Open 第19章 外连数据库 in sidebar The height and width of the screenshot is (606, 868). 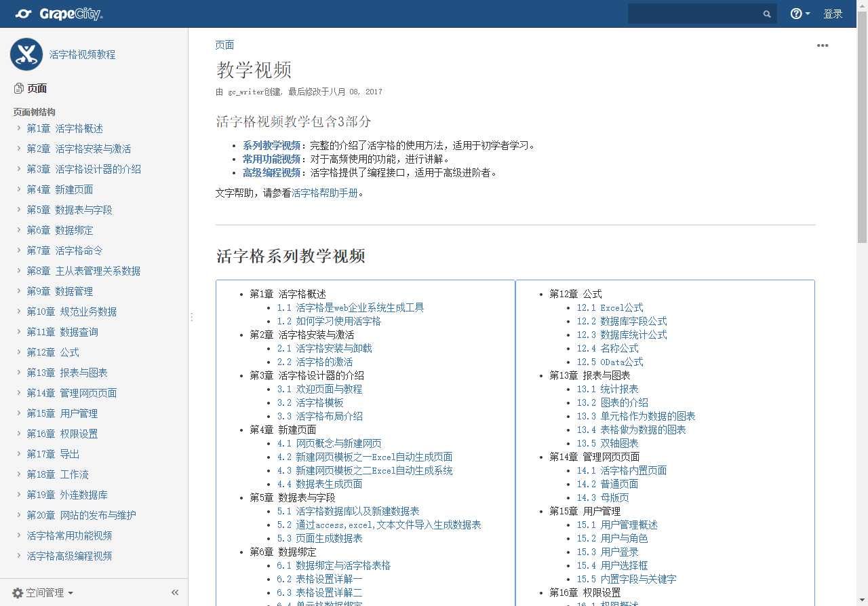[x=67, y=495]
